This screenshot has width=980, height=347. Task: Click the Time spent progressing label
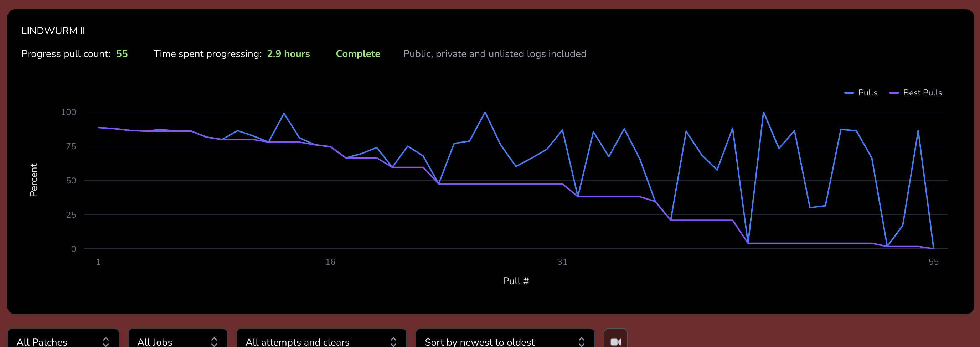(207, 54)
